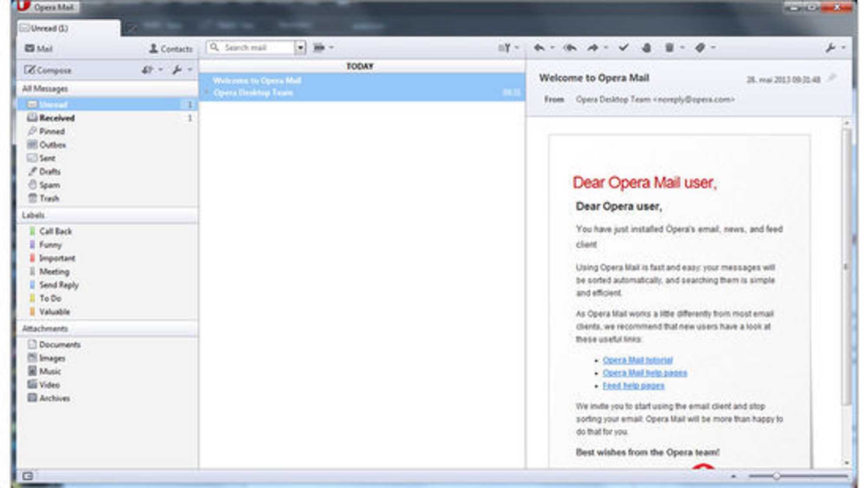Toggle the panel button in status bar

point(27,476)
